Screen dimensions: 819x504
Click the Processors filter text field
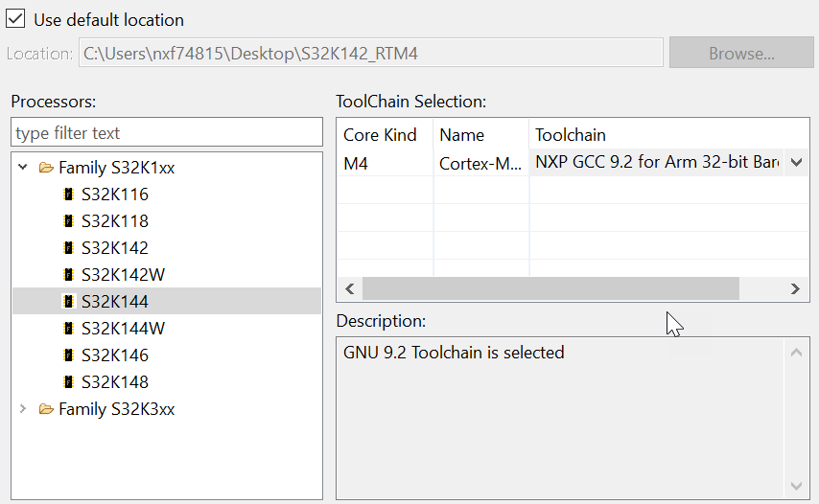pyautogui.click(x=167, y=133)
